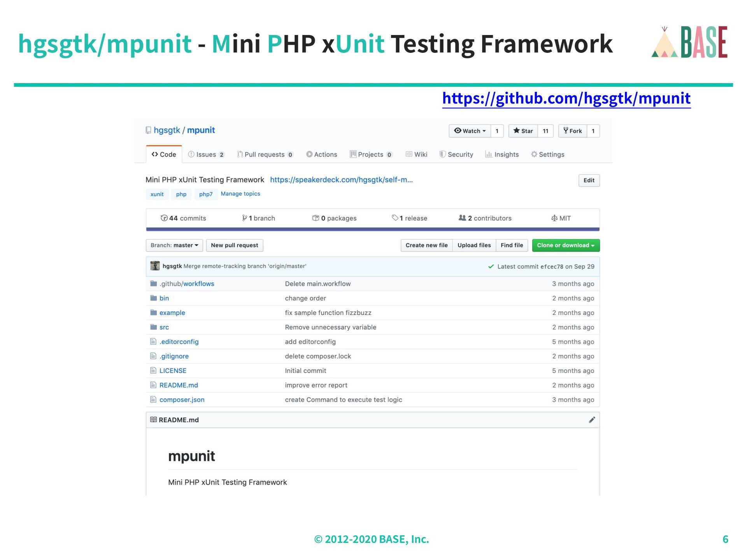Viewport: 747px width, 560px height.
Task: Go to the Projects tab
Action: point(371,154)
